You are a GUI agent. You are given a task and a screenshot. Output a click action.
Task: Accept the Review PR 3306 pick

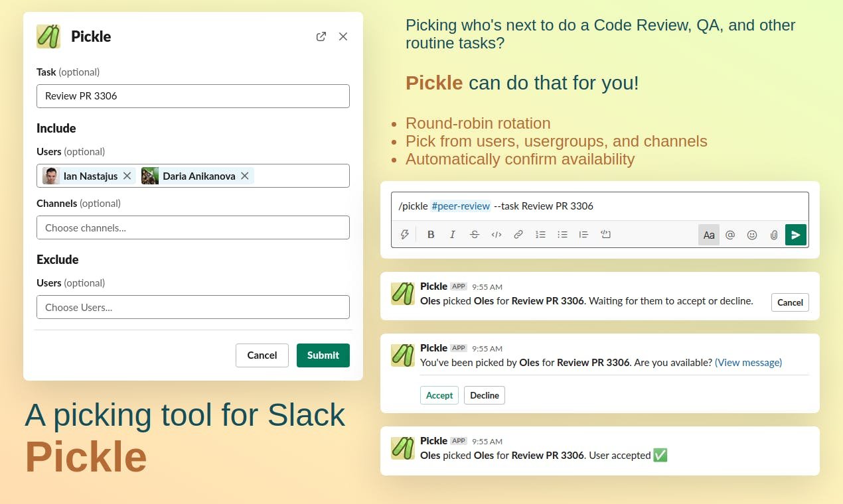click(439, 395)
